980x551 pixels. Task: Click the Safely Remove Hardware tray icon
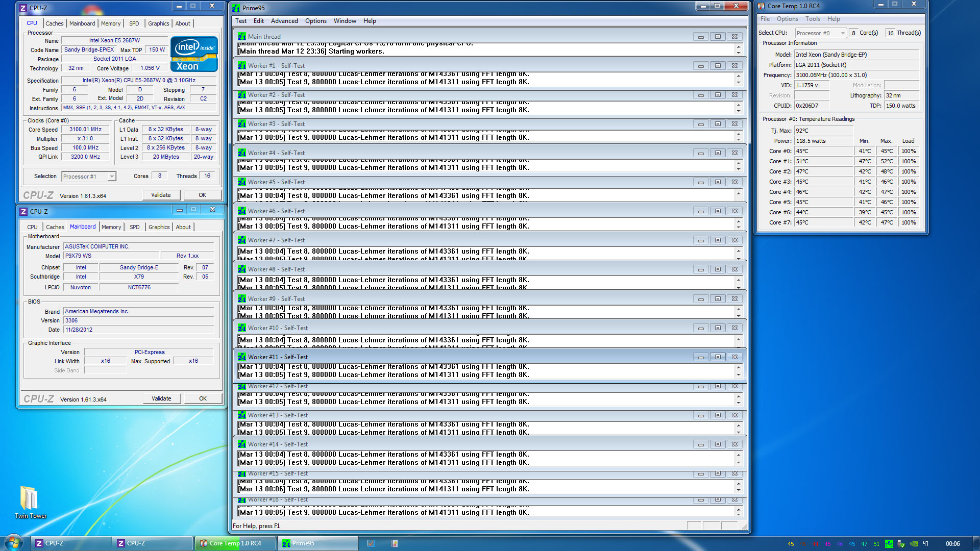(901, 544)
